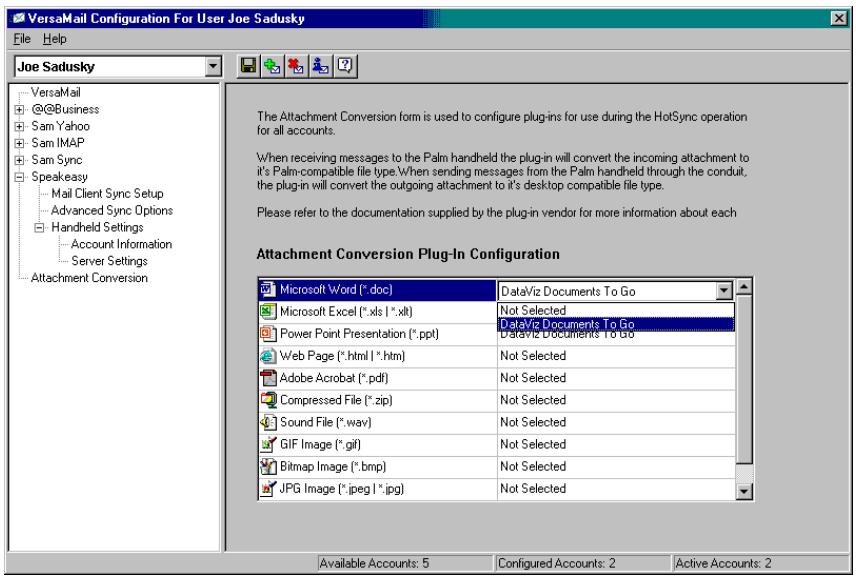Image resolution: width=856 pixels, height=579 pixels.
Task: Choose DataViz Documents To Go highlighted option
Action: 616,324
